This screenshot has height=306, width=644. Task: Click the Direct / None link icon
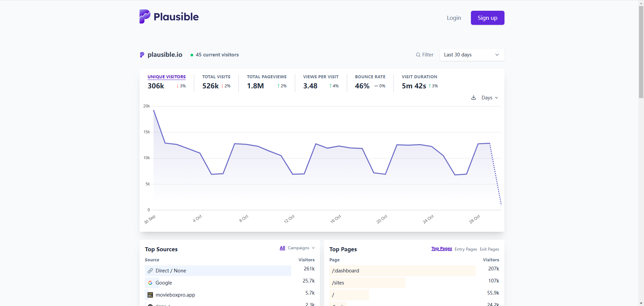pyautogui.click(x=150, y=271)
